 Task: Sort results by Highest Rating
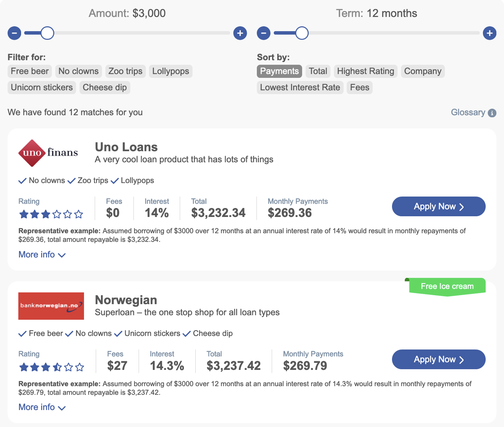(x=366, y=71)
